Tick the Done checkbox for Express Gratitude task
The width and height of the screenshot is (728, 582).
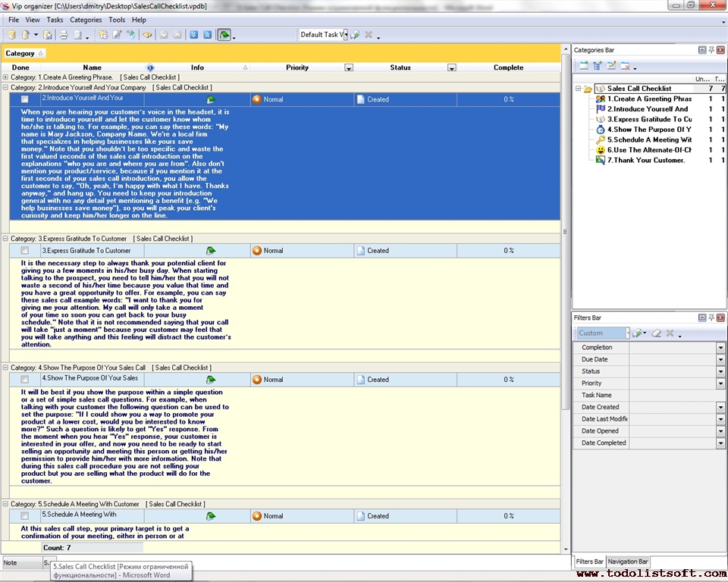25,251
